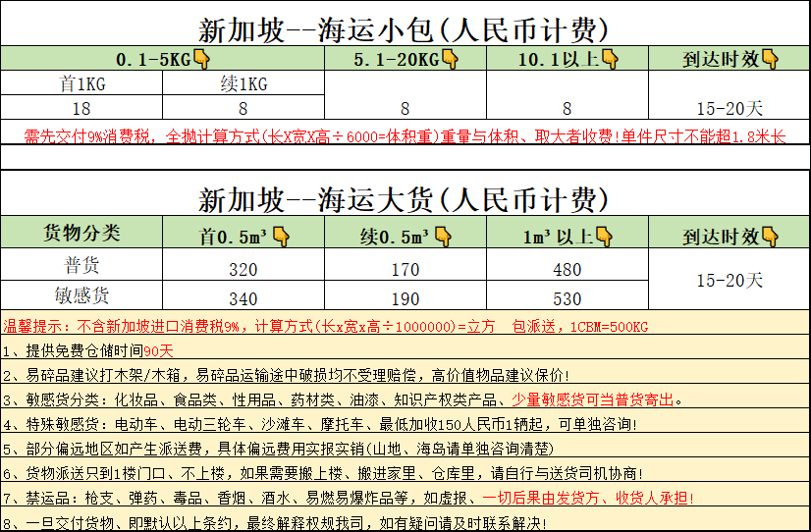The height and width of the screenshot is (532, 811).
Task: Click the 货物分类 column header
Action: [x=81, y=235]
